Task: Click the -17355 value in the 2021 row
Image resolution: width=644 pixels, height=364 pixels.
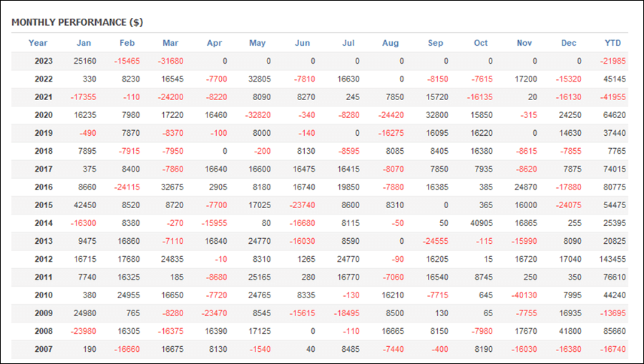Action: tap(84, 97)
